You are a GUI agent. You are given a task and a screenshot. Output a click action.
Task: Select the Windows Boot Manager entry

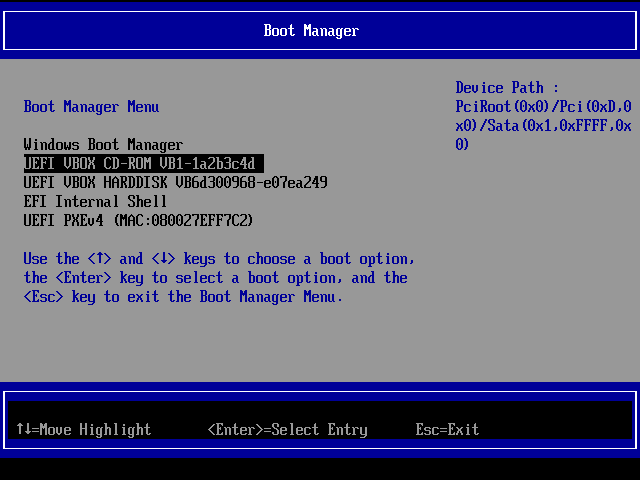[x=103, y=145]
